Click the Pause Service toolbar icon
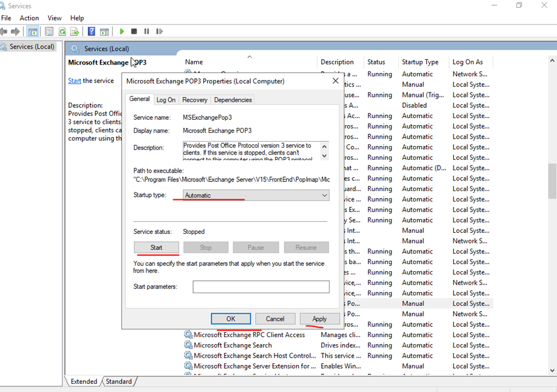The width and height of the screenshot is (557, 392). pos(147,32)
